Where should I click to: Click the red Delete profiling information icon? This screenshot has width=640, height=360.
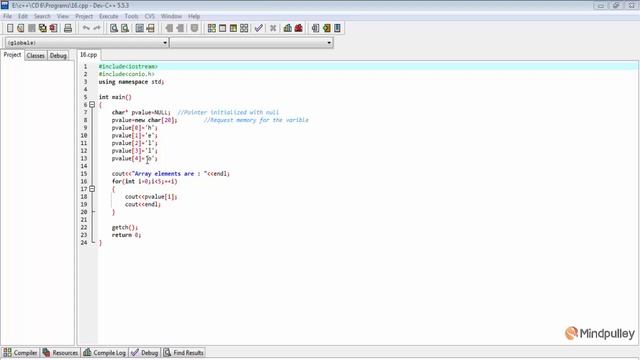tap(299, 28)
